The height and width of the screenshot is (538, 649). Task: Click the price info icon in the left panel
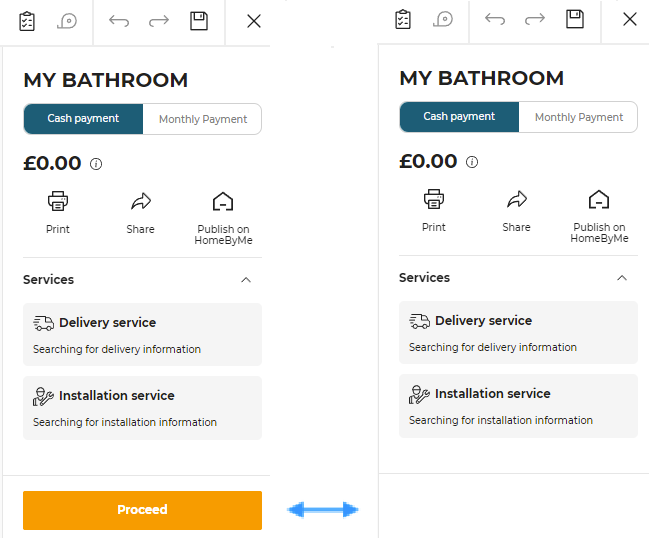[x=96, y=164]
